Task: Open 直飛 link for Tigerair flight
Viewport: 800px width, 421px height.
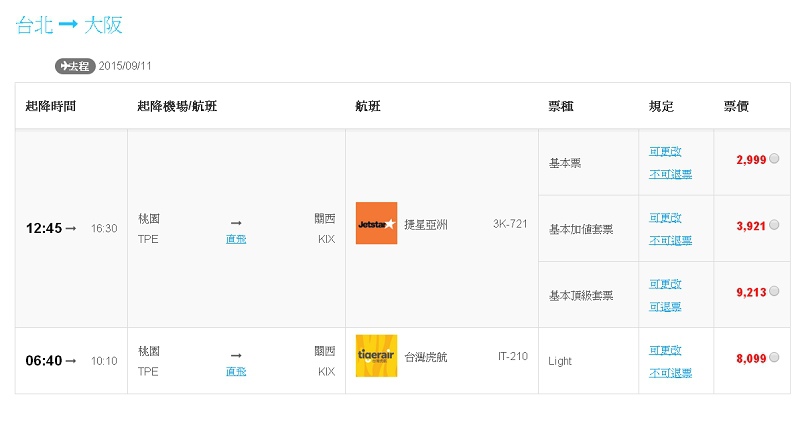Action: point(236,371)
